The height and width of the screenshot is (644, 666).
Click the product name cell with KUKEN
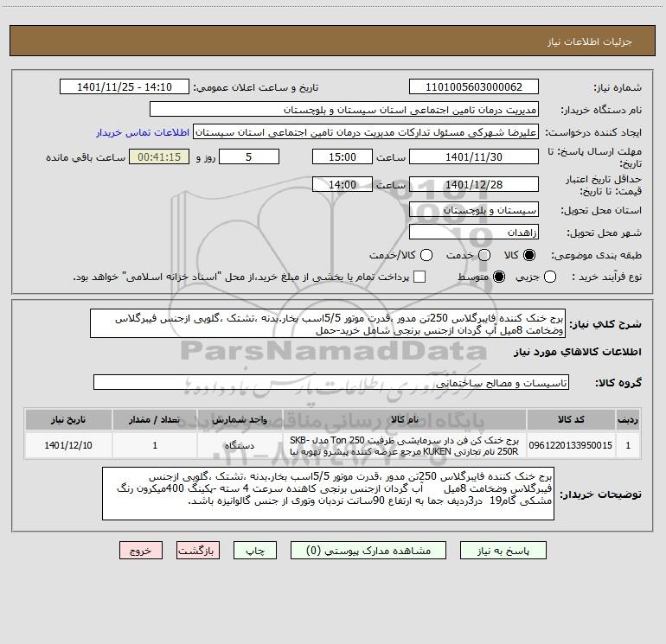point(405,445)
